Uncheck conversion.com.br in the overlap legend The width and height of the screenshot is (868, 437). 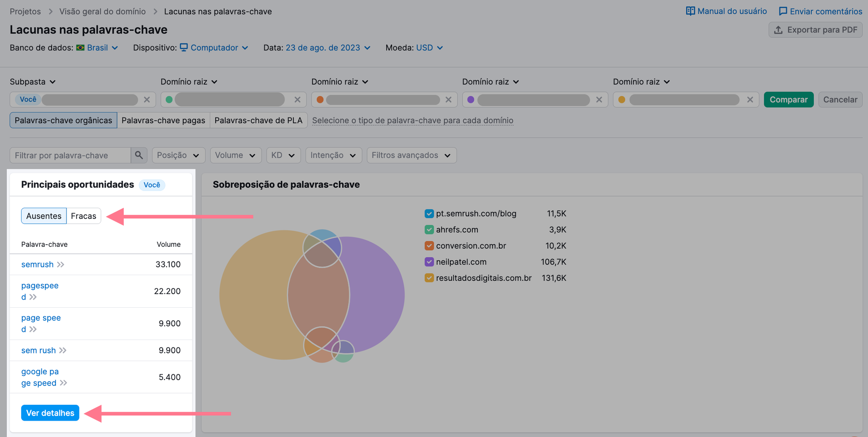point(429,246)
